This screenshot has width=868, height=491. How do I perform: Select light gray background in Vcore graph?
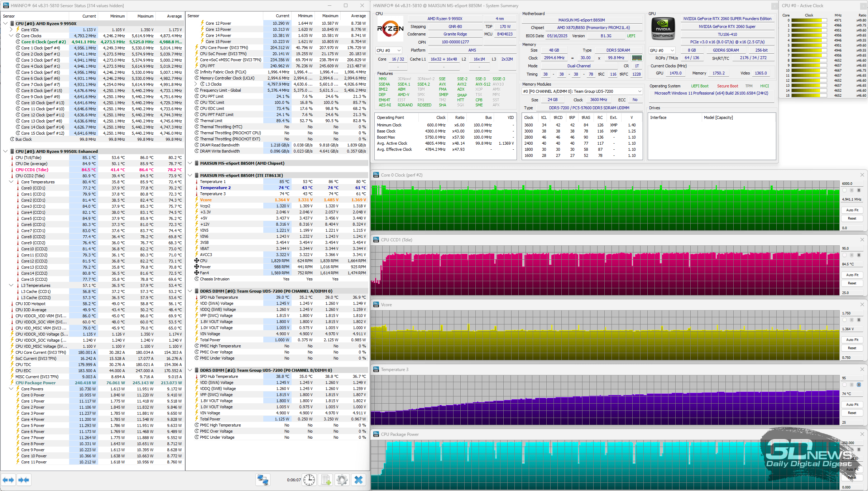tap(852, 320)
